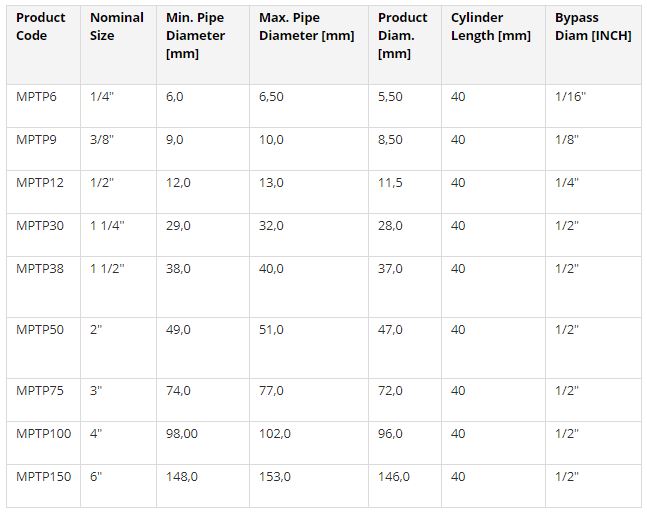Select the 1 1/4" nominal size cell

pyautogui.click(x=108, y=226)
